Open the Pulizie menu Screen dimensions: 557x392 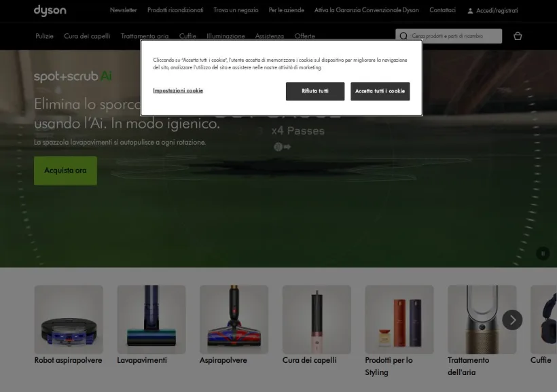pos(44,36)
